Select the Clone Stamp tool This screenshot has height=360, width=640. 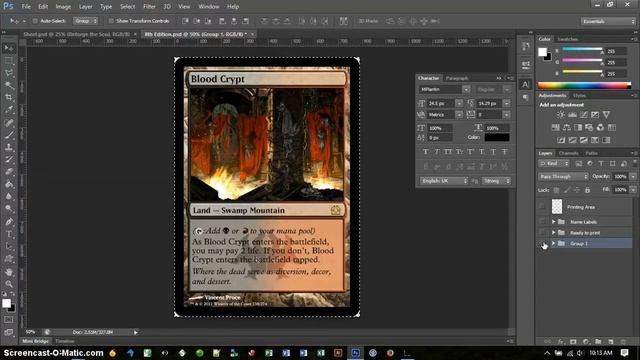[9, 147]
